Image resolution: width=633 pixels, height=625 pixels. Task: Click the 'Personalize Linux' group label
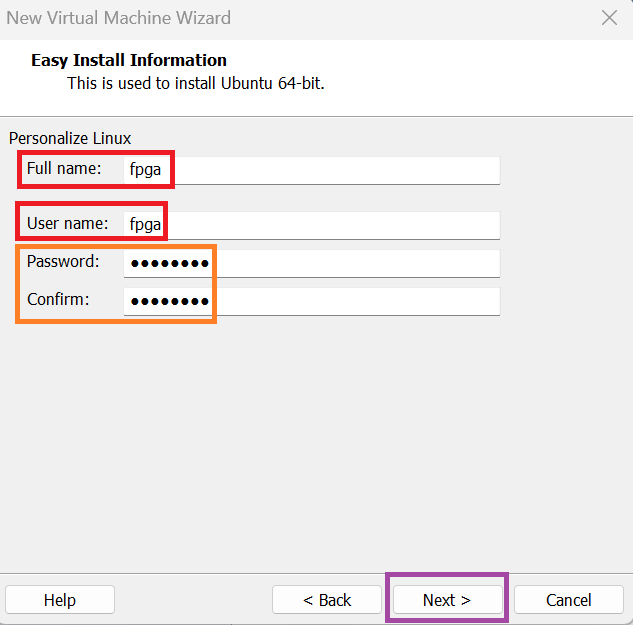coord(70,138)
